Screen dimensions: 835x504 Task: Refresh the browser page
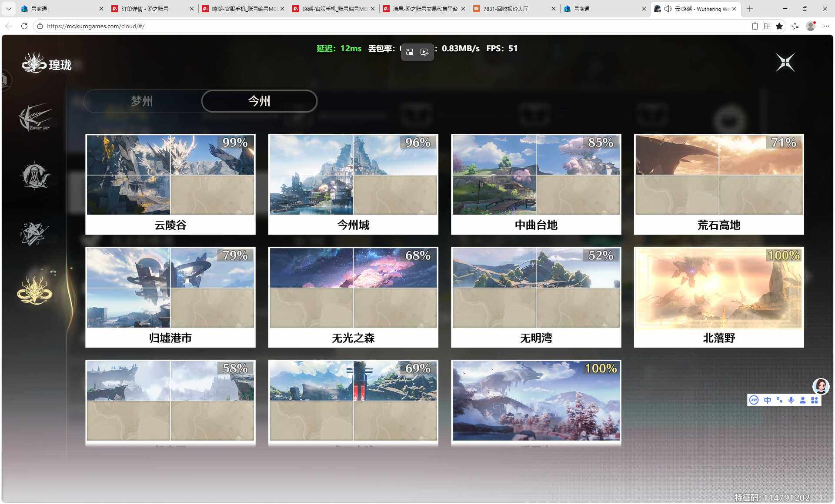[x=24, y=26]
